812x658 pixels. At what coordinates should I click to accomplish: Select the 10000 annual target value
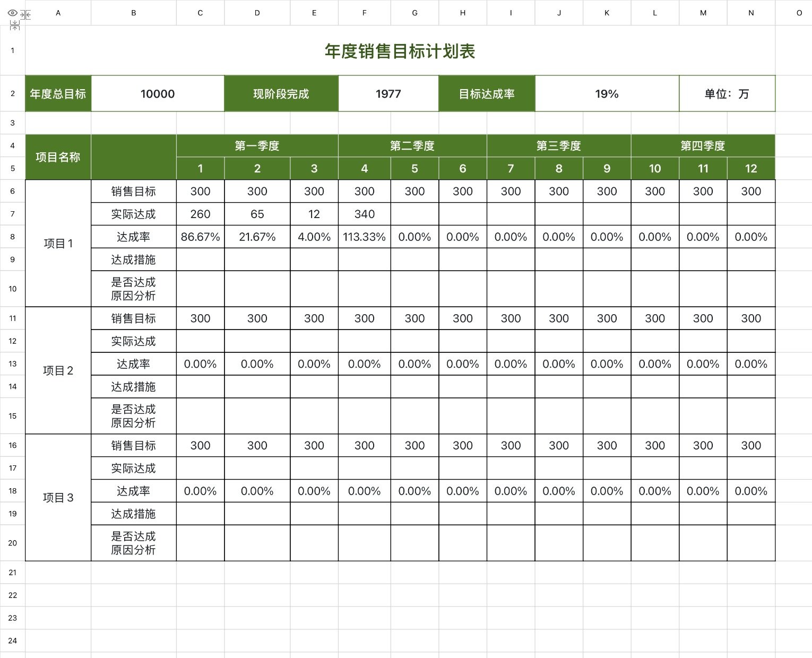point(158,93)
